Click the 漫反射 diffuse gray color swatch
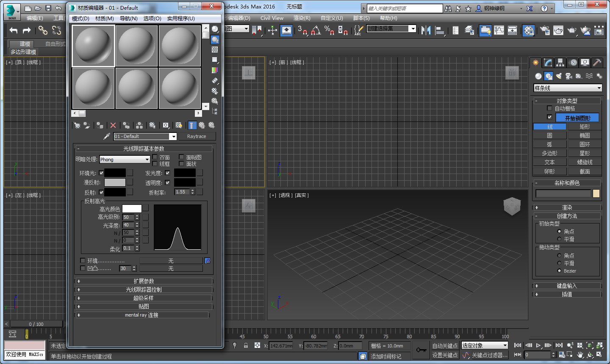Image resolution: width=610 pixels, height=364 pixels. tap(115, 182)
